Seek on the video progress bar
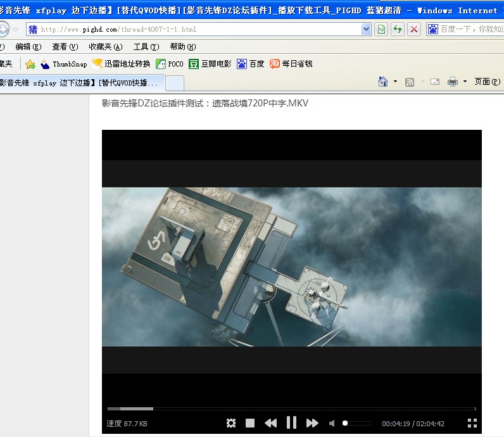504x437 pixels. 291,408
